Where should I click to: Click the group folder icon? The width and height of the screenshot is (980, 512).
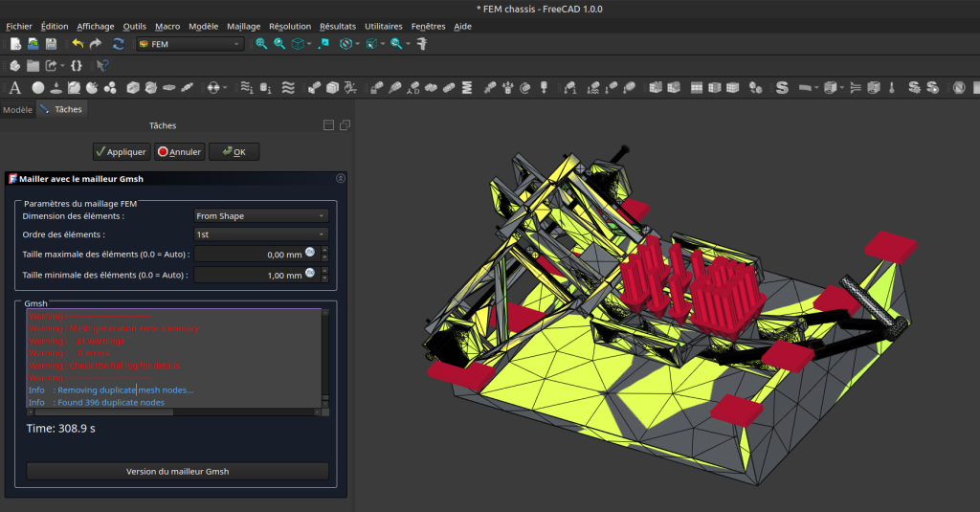[x=33, y=66]
